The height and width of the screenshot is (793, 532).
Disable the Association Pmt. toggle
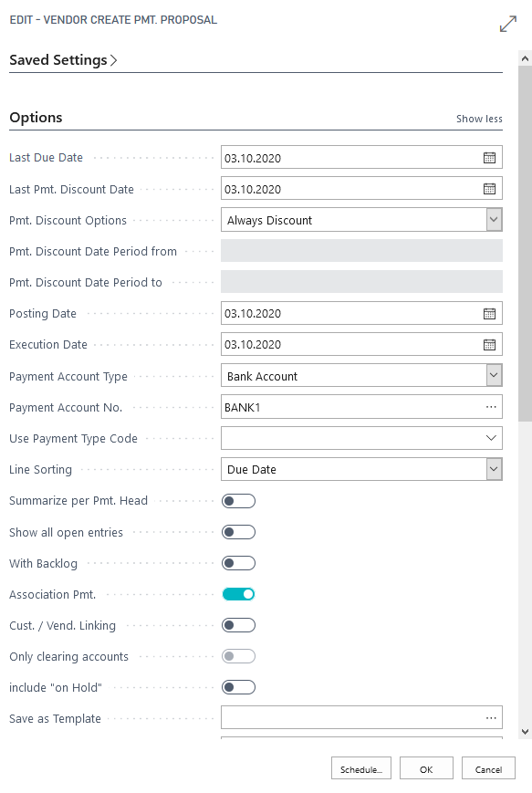click(238, 593)
